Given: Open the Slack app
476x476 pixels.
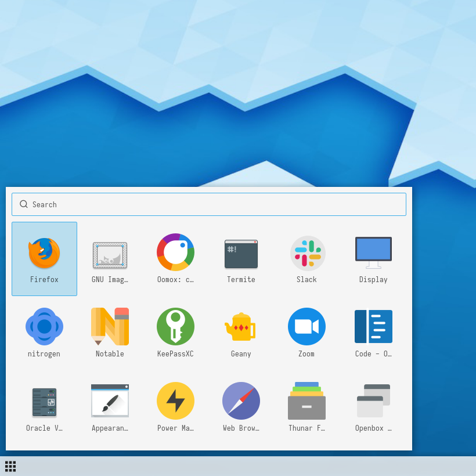Looking at the screenshot, I should click(x=306, y=259).
